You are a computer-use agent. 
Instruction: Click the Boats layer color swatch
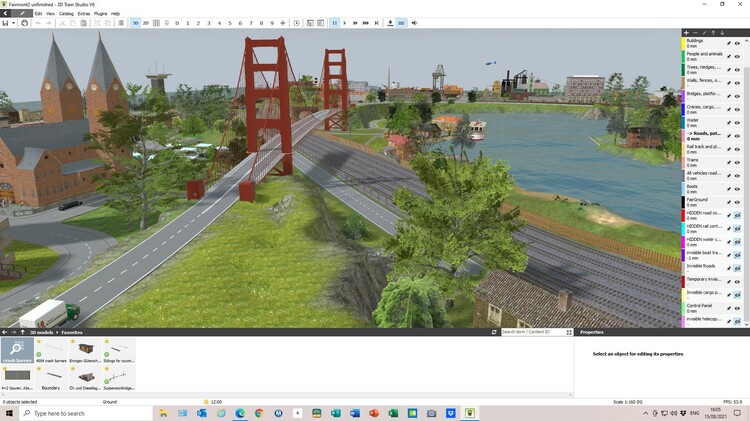[683, 187]
